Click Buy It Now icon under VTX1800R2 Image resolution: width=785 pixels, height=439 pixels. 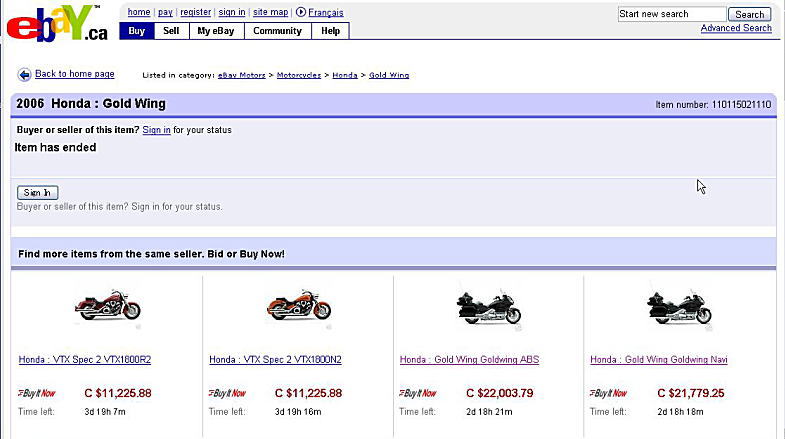pos(36,393)
